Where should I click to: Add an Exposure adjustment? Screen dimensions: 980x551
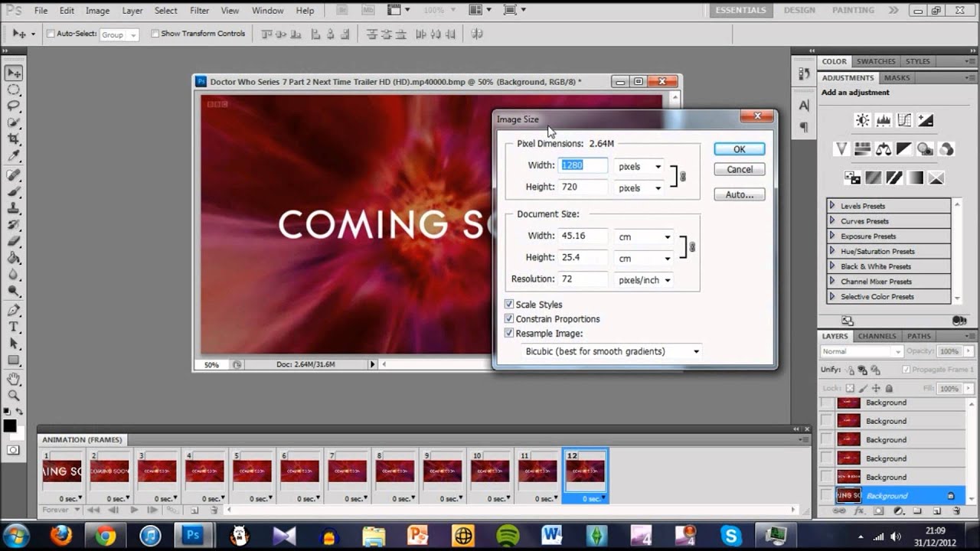[x=925, y=120]
